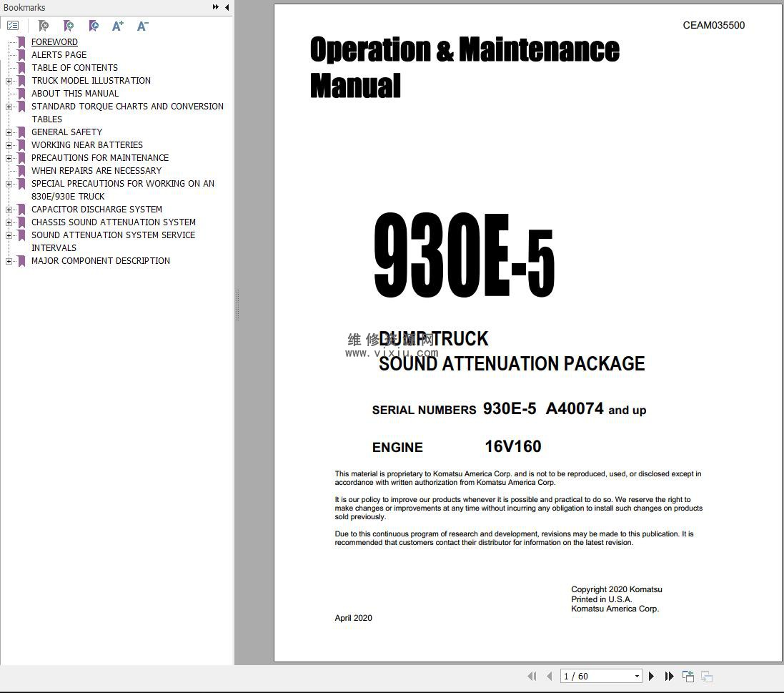Click the TABLE OF CONTENTS bookmark ribbon icon
The image size is (784, 693).
click(x=21, y=67)
